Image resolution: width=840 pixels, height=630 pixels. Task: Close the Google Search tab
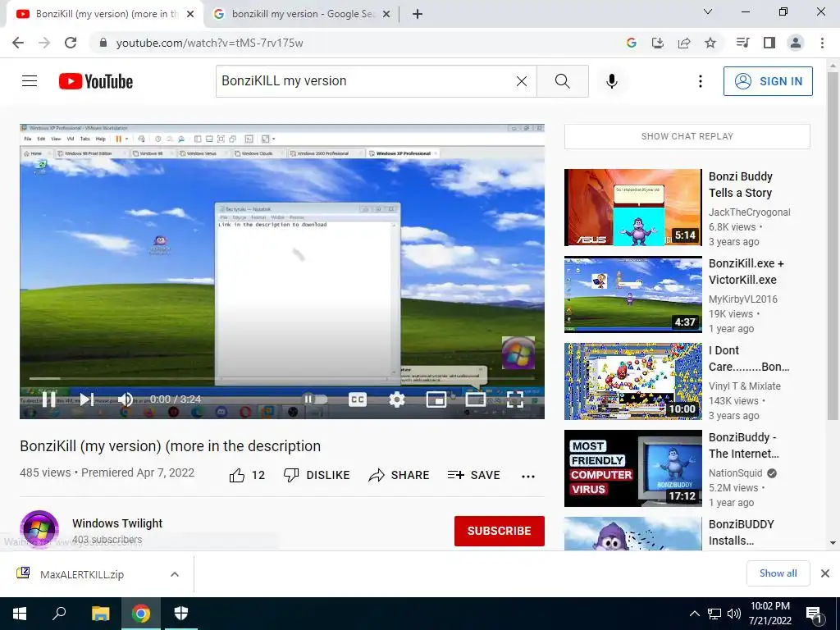pos(386,14)
